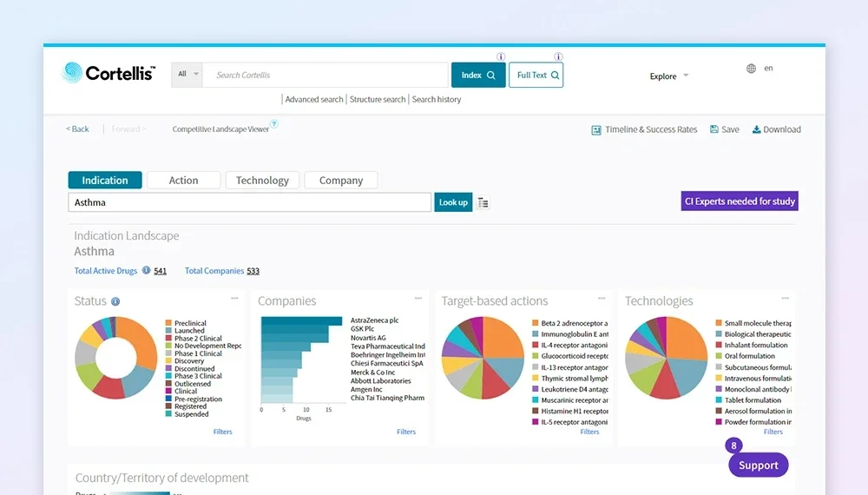The image size is (868, 495).
Task: Expand the All search scope dropdown
Action: click(x=187, y=75)
